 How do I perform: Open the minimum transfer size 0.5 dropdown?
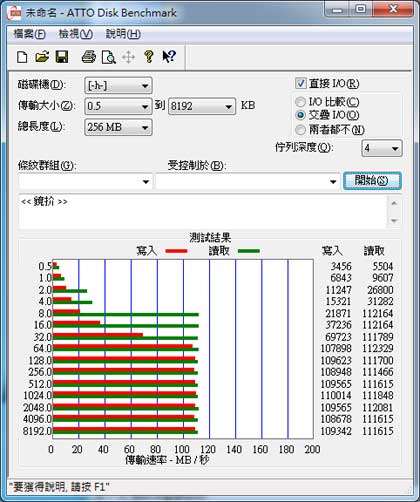[118, 106]
